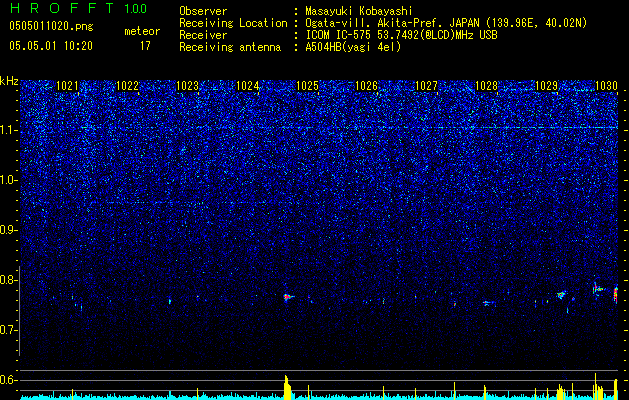The width and height of the screenshot is (629, 400).
Task: Click the observer name Masayuki Kobayashi
Action: pyautogui.click(x=358, y=11)
